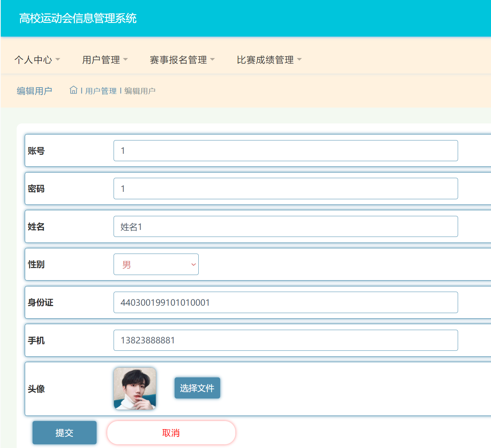The image size is (491, 448).
Task: Click the 编辑用户 breadcrumb link
Action: (x=34, y=91)
